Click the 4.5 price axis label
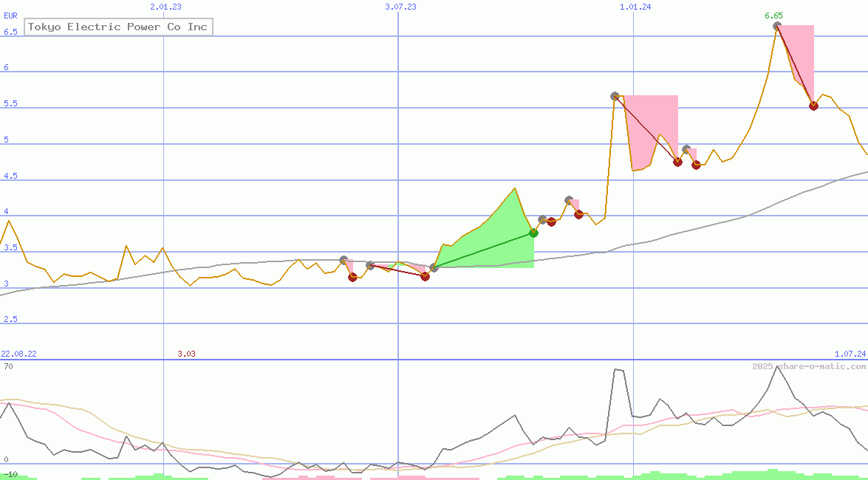 point(10,176)
